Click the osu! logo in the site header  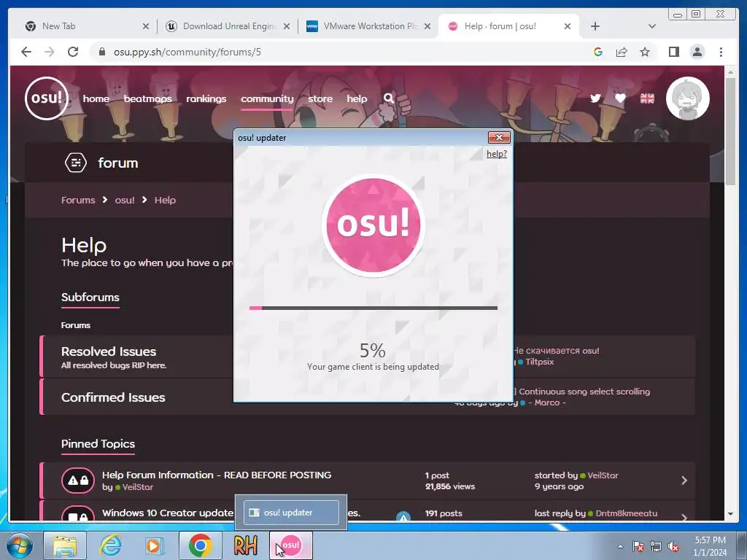[47, 98]
